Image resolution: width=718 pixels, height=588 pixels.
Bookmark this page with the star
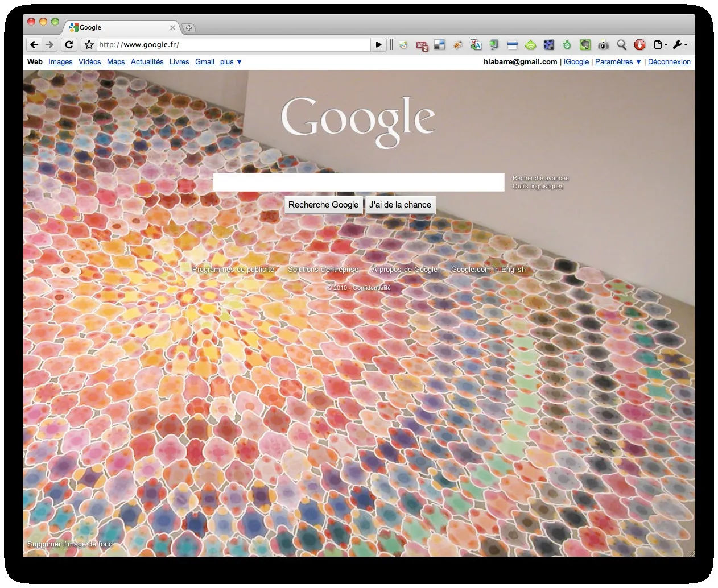[89, 45]
